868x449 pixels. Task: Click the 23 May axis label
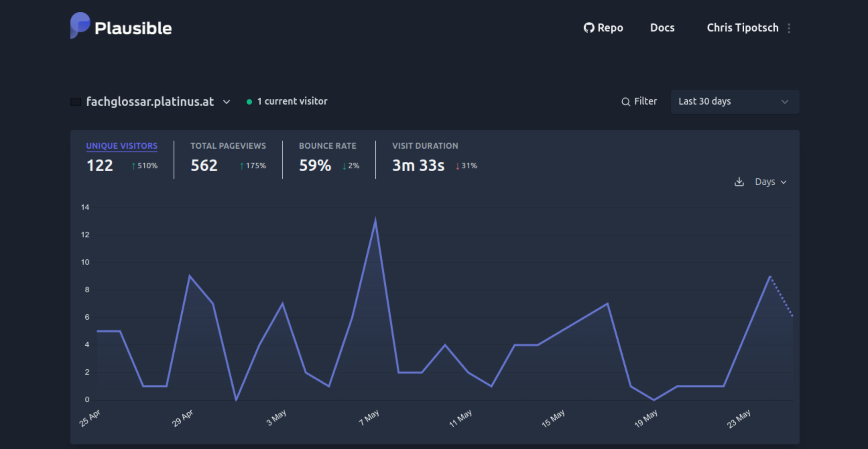pos(738,419)
